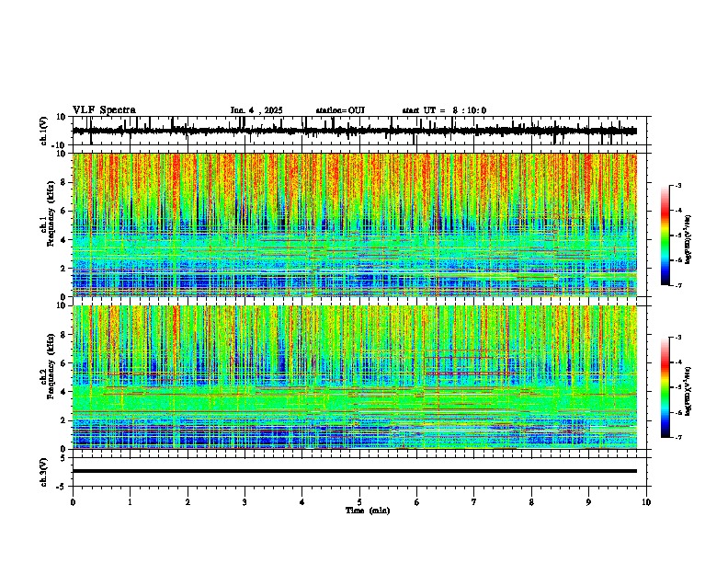Click the ch.1 spectrogram color scale bar
The height and width of the screenshot is (563, 728).
coord(665,236)
